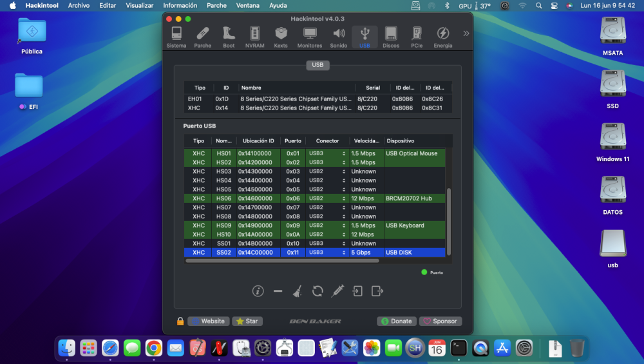Open the Monitores toolbar icon
This screenshot has height=364, width=644.
tap(310, 37)
